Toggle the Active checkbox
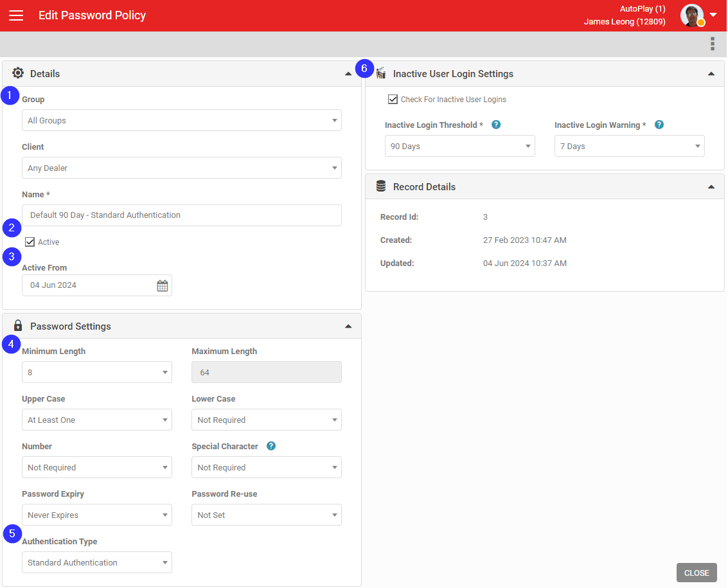Image resolution: width=728 pixels, height=588 pixels. pos(30,242)
